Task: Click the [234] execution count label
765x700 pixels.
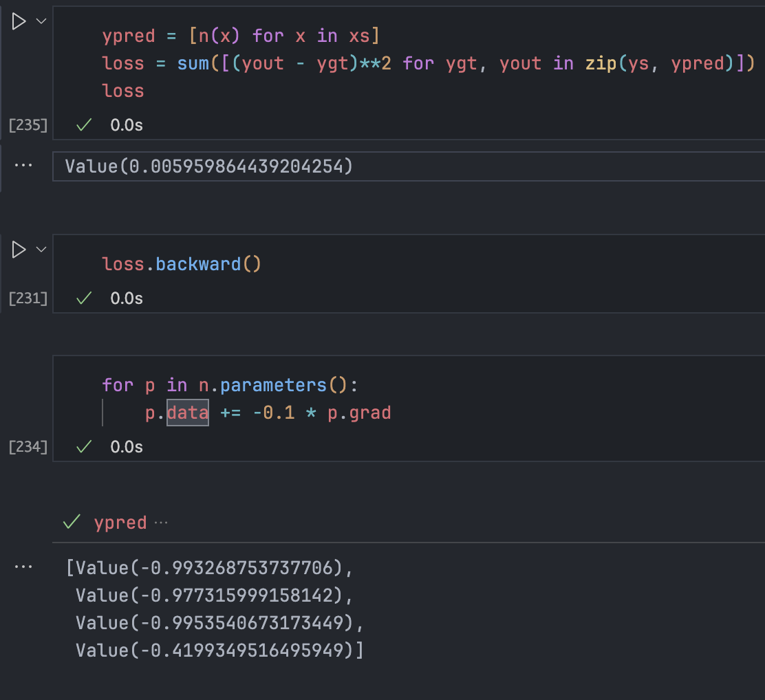Action: point(28,447)
